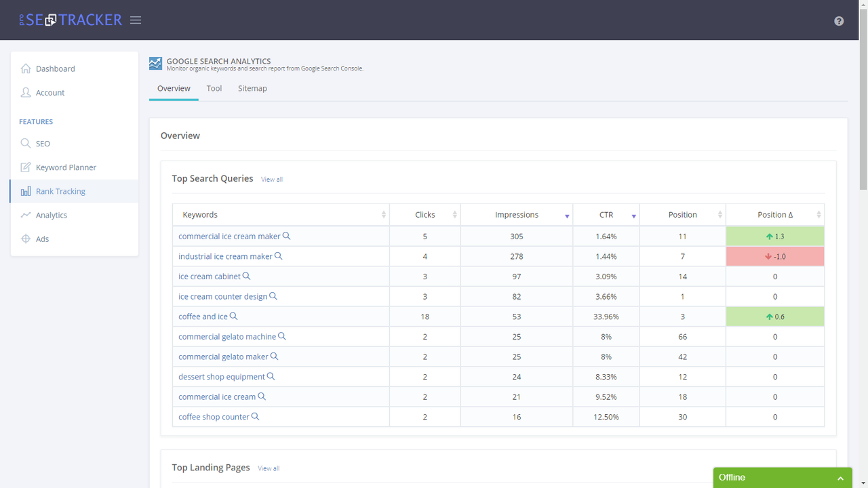The height and width of the screenshot is (488, 868).
Task: Click the hamburger menu beside SEO Tracker logo
Action: 135,20
